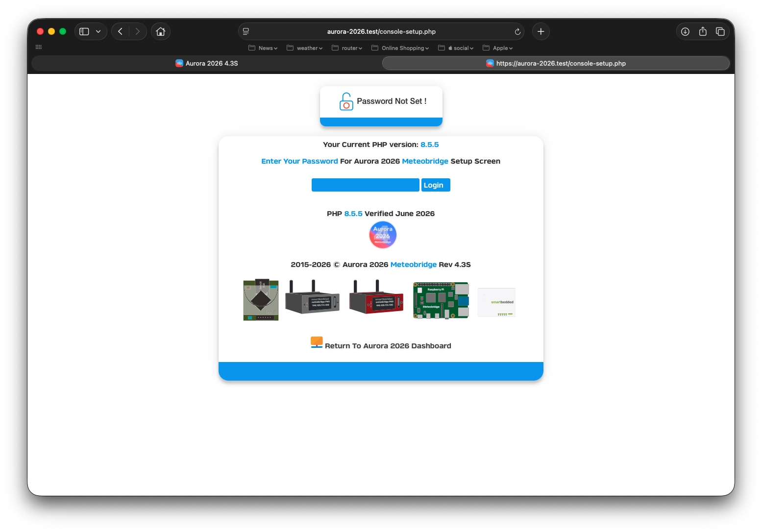Click the orange monitor dashboard icon
This screenshot has width=762, height=532.
point(317,342)
